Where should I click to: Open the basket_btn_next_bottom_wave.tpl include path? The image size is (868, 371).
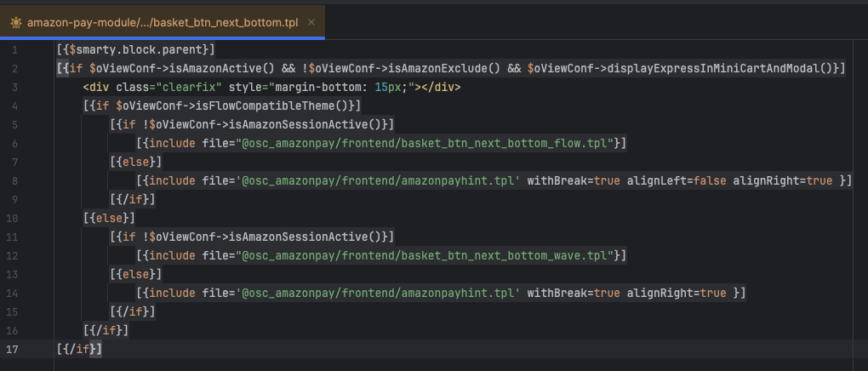point(425,255)
